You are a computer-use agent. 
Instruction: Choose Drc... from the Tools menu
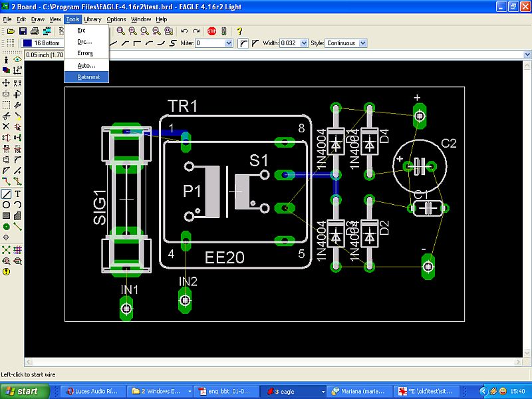(86, 42)
